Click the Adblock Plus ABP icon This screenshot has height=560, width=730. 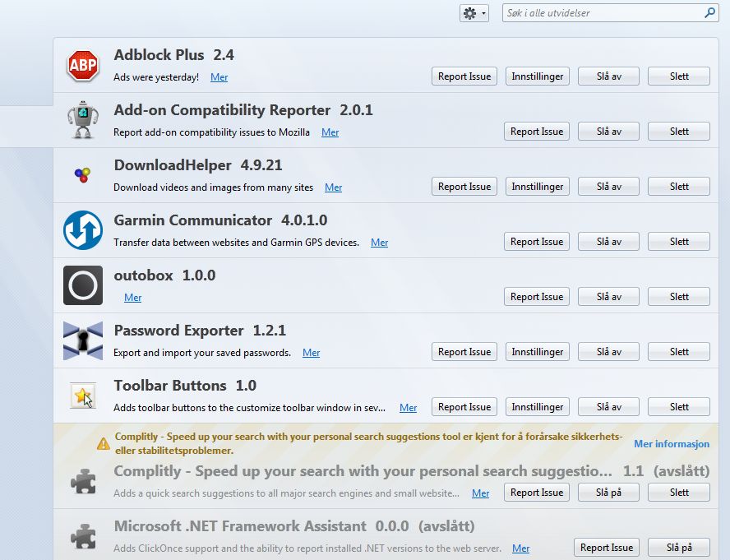(83, 65)
